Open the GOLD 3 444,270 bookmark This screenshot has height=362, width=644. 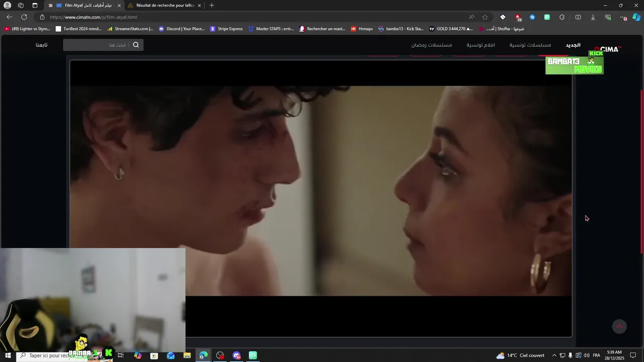tap(451, 29)
